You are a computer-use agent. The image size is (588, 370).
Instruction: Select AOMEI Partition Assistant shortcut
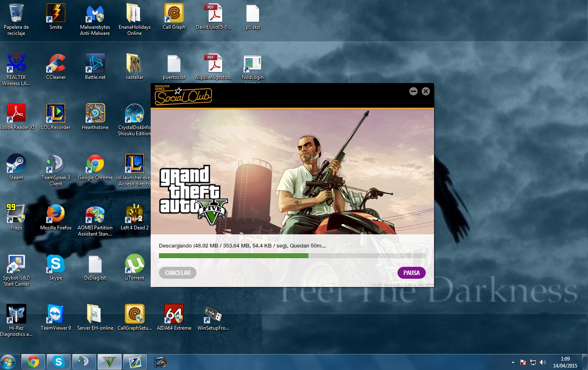[x=95, y=220]
